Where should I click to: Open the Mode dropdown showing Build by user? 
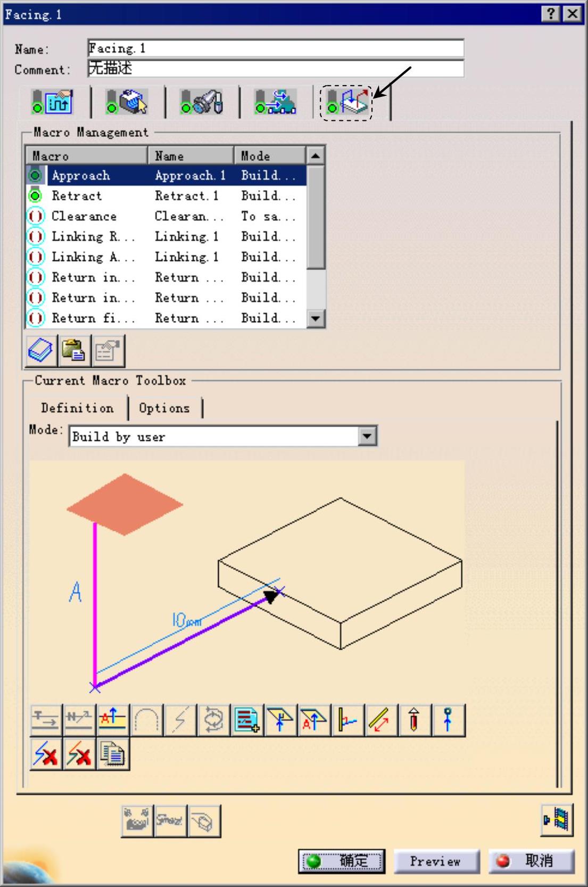point(367,437)
